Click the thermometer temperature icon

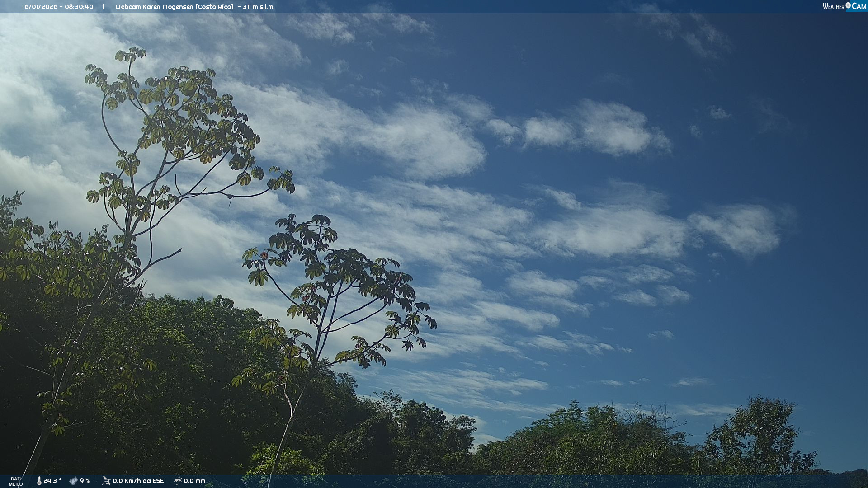[39, 481]
